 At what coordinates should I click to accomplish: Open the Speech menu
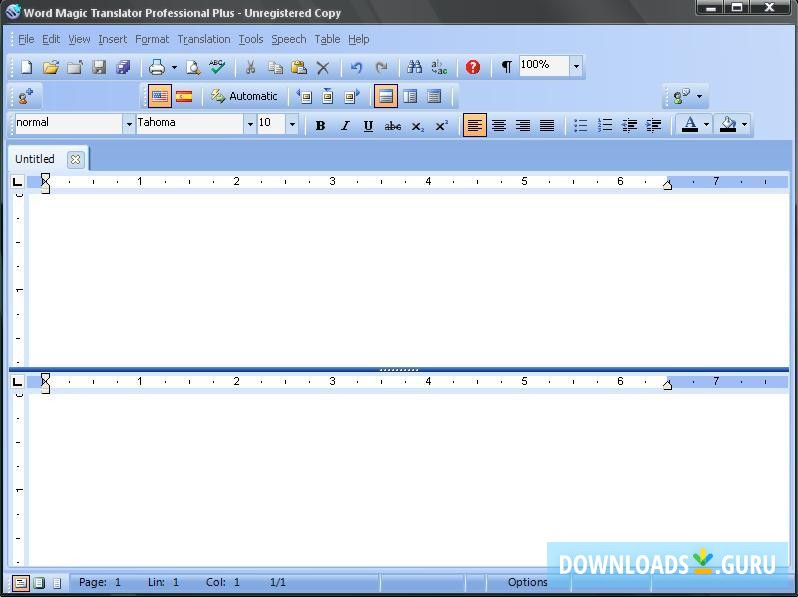tap(289, 39)
